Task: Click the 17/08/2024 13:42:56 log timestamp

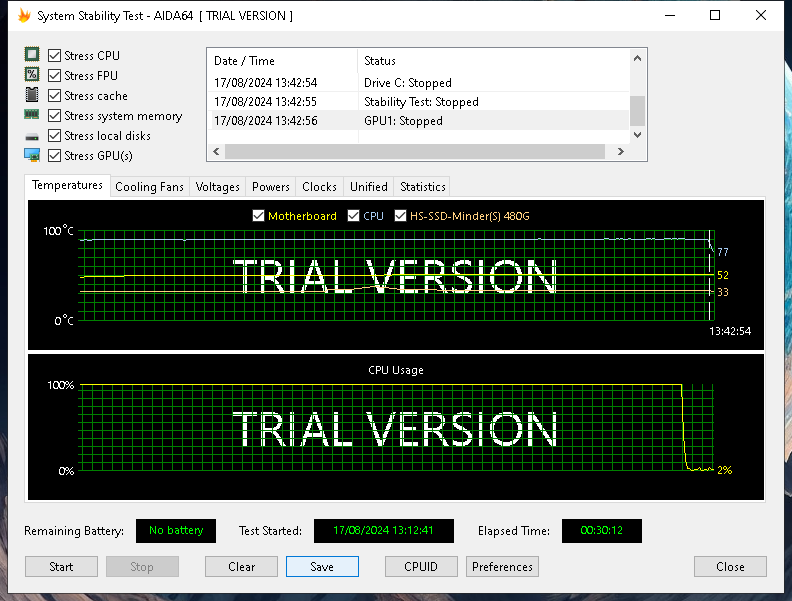Action: tap(266, 121)
